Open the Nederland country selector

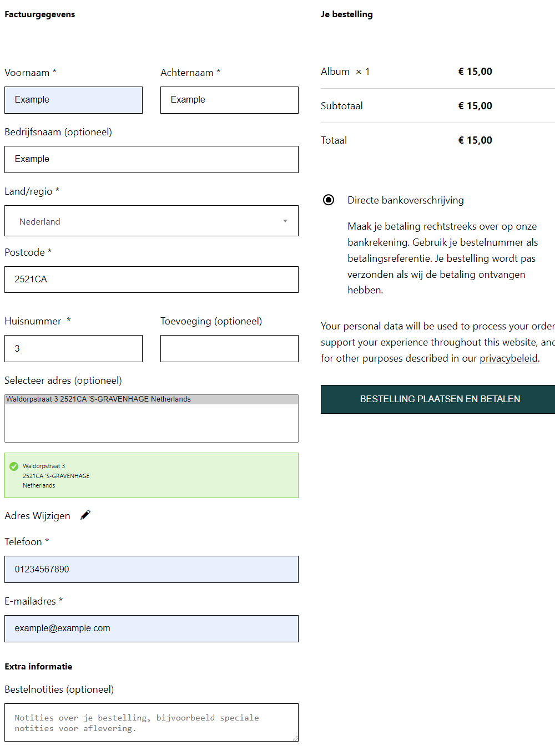(x=152, y=221)
